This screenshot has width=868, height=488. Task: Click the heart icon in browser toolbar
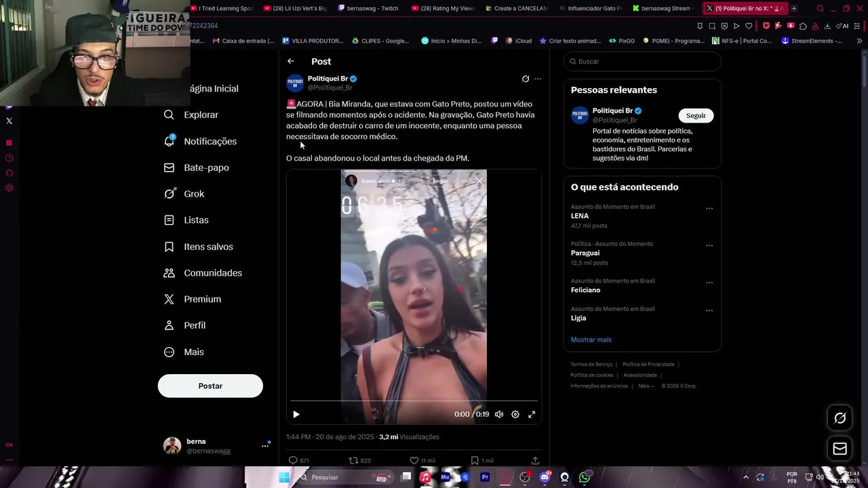749,26
